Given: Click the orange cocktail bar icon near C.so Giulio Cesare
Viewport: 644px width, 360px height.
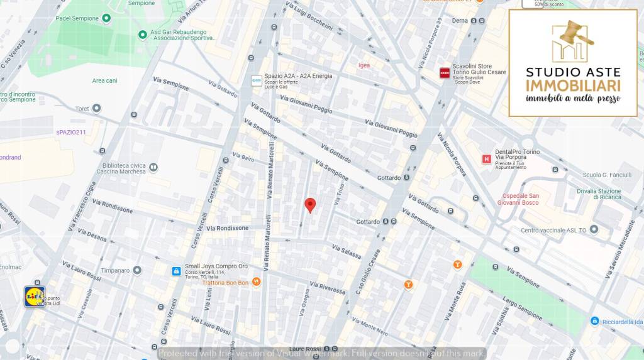Looking at the screenshot, I should pyautogui.click(x=408, y=285).
